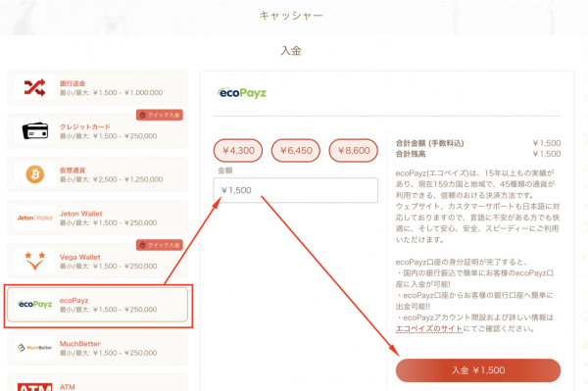Select Vega Wallet payment option
The width and height of the screenshot is (588, 391).
tap(97, 262)
